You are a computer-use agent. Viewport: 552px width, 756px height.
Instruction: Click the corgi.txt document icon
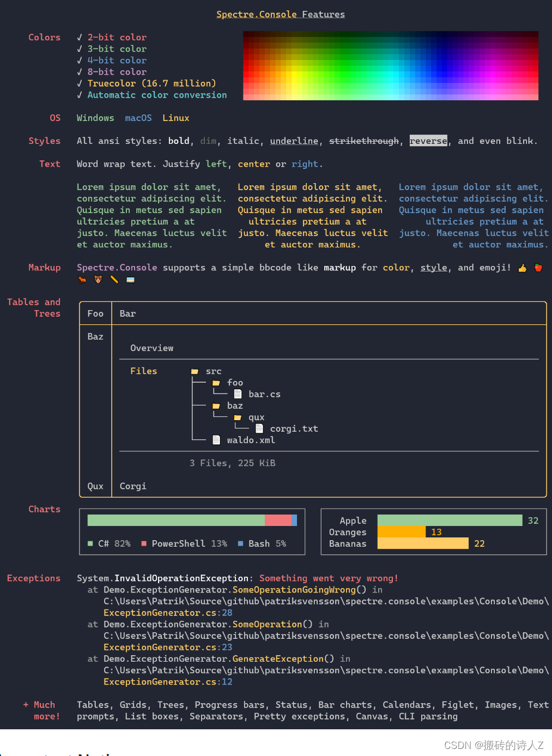coord(259,428)
